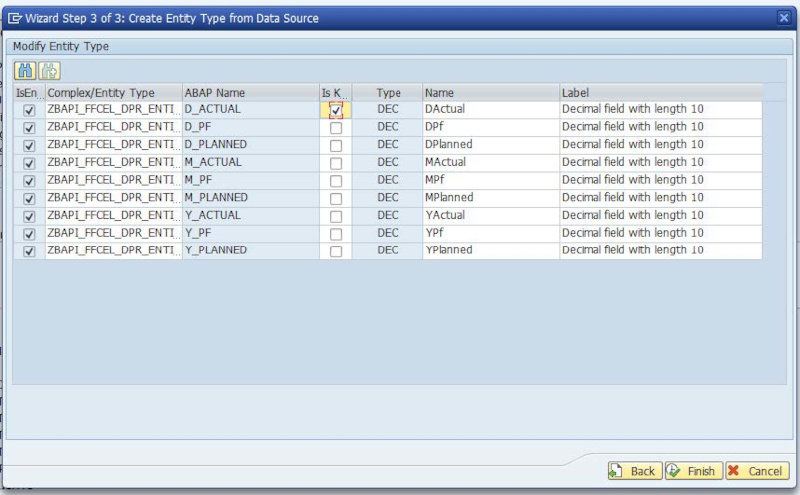
Task: Cancel the entity type wizard
Action: pyautogui.click(x=755, y=471)
